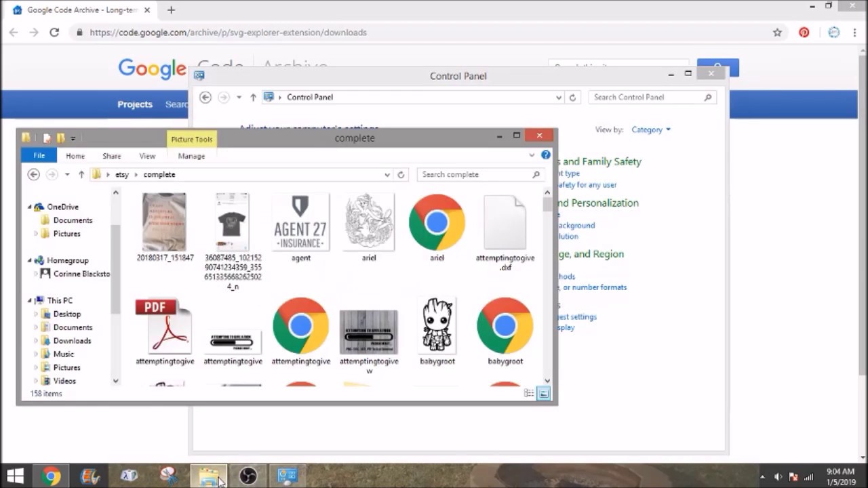Select the babygroot Chrome file icon
Image resolution: width=868 pixels, height=488 pixels.
[x=505, y=331]
